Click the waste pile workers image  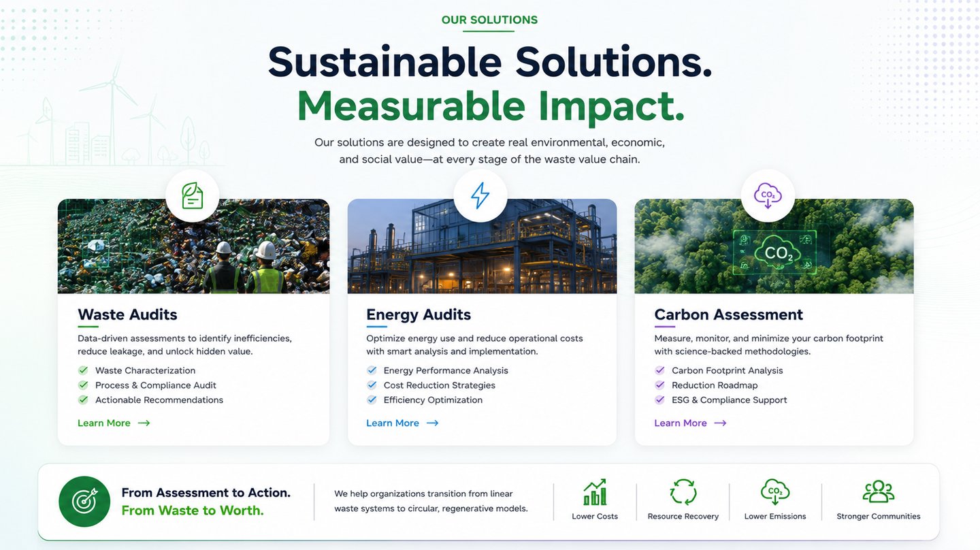click(x=193, y=246)
